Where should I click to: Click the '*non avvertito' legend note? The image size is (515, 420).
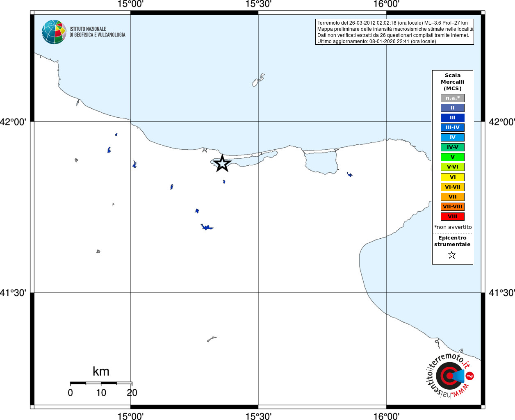453,227
